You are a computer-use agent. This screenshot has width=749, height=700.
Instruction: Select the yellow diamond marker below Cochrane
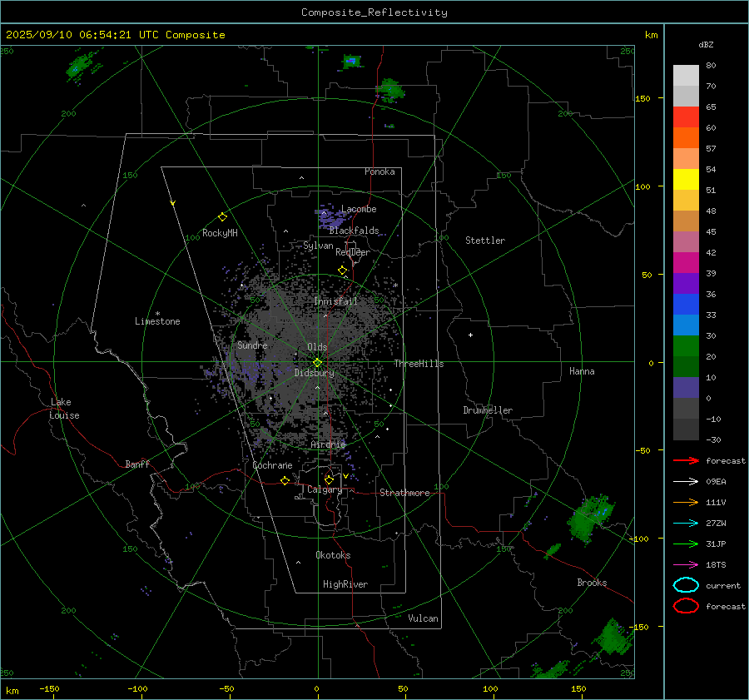(285, 481)
